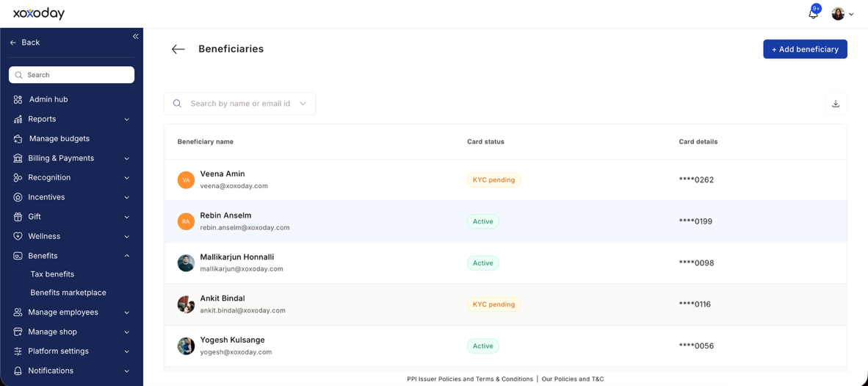Click Active badge for Yogesh Kulsange

click(x=483, y=346)
